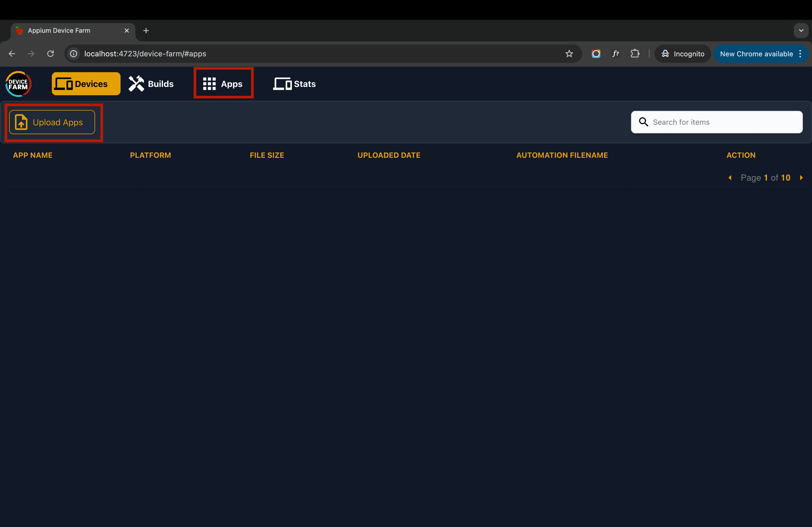Open the New Chrome available options menu

[801, 53]
